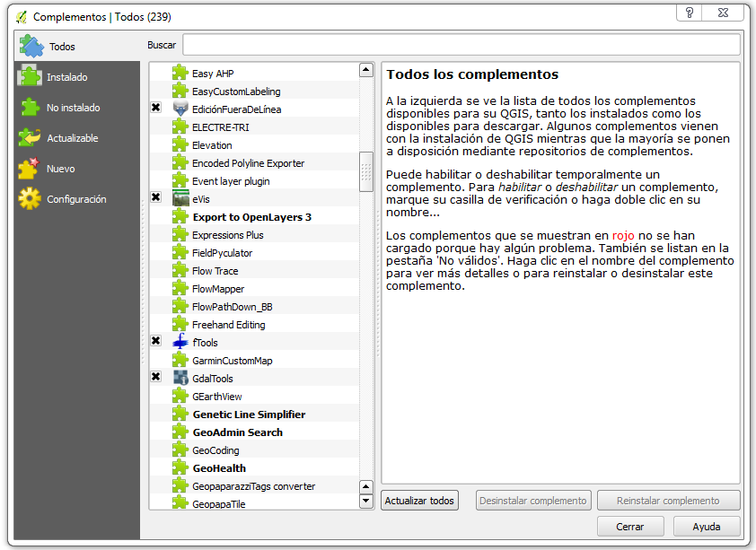Select Encoded Polyline Exporter plugin name

[249, 163]
